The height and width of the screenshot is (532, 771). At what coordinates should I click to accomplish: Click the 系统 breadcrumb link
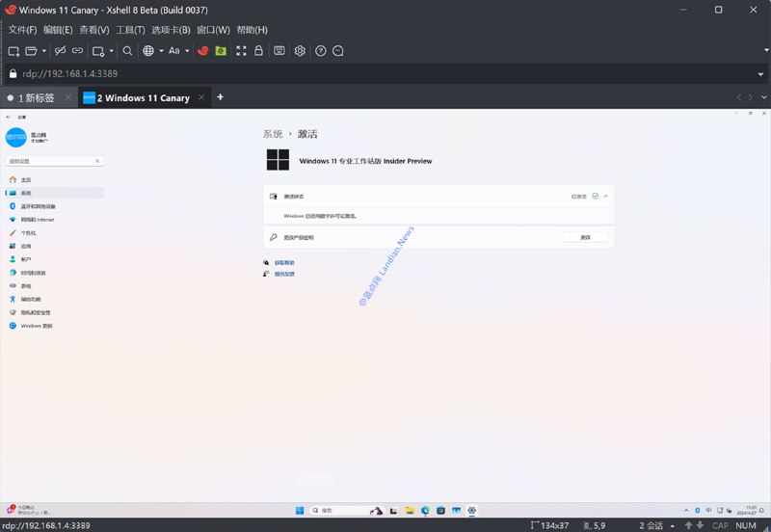(273, 134)
